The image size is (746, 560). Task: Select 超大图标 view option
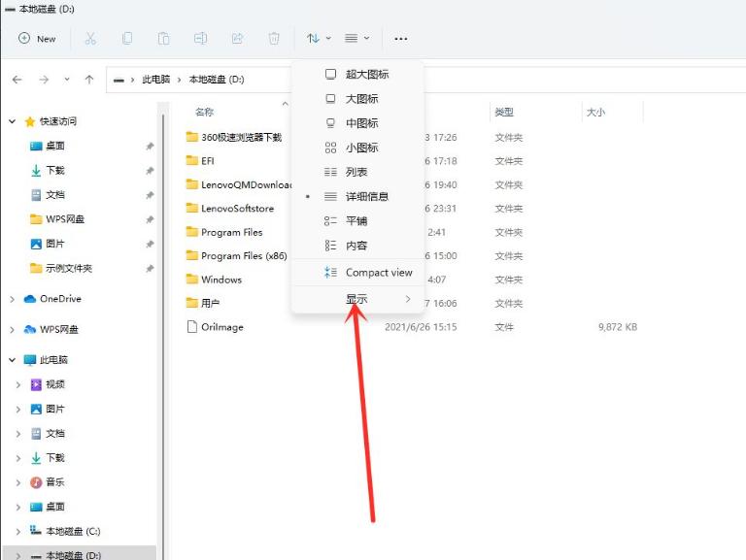(366, 74)
